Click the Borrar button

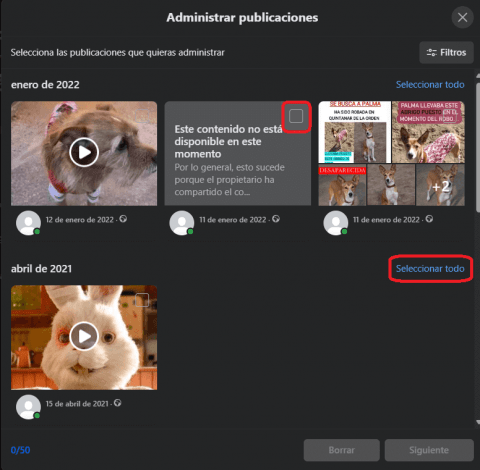tap(342, 450)
